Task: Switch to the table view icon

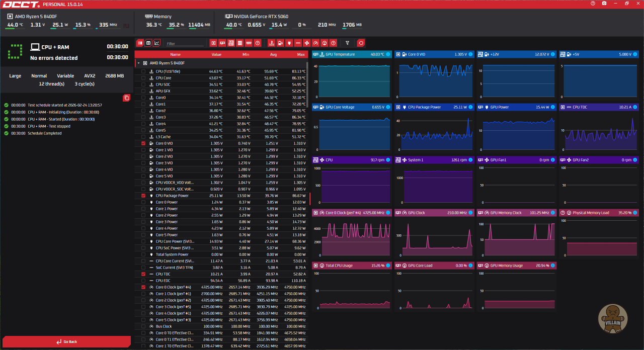Action: click(148, 43)
